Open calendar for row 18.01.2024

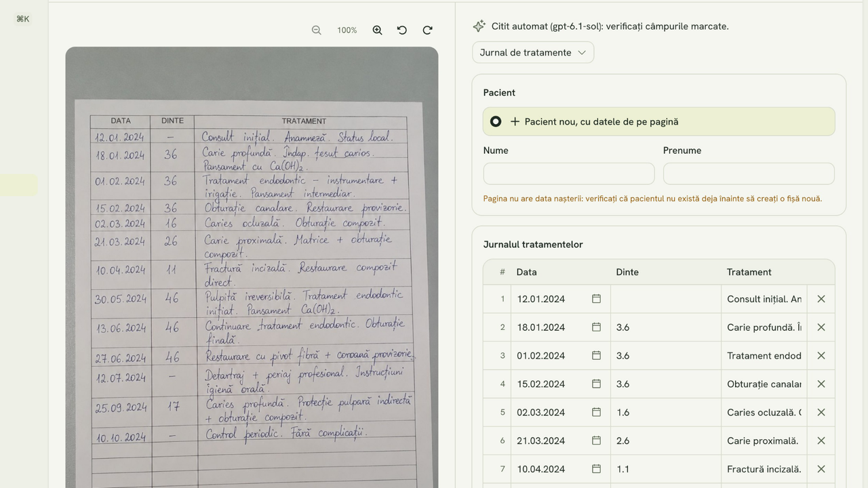tap(596, 327)
